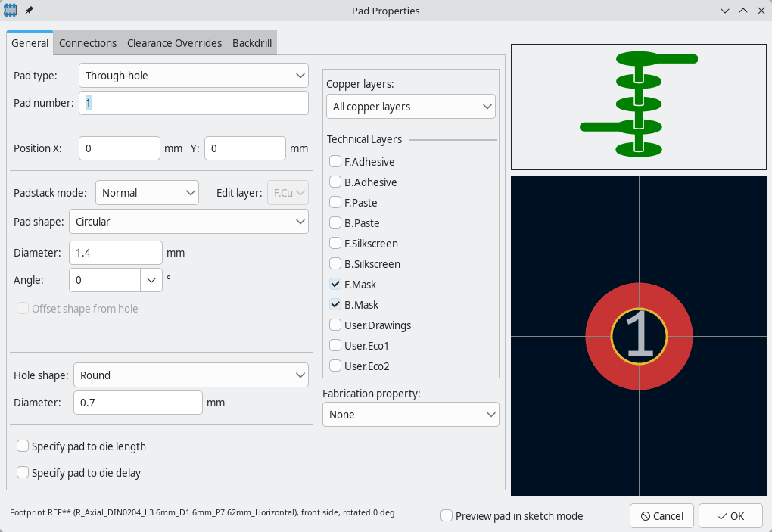The image size is (772, 532).
Task: Open the Backdrill tab
Action: click(x=252, y=43)
